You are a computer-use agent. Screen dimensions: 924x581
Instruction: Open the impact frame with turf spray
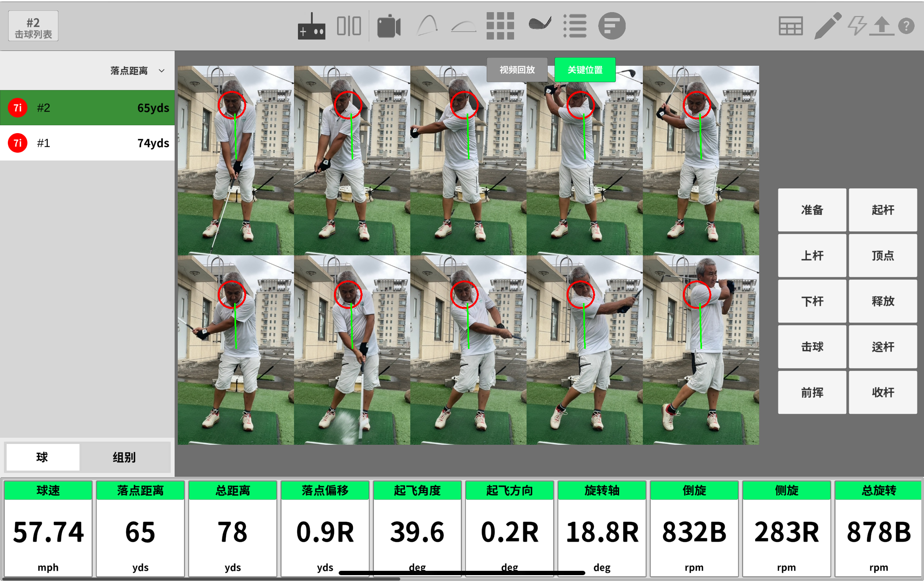click(352, 350)
